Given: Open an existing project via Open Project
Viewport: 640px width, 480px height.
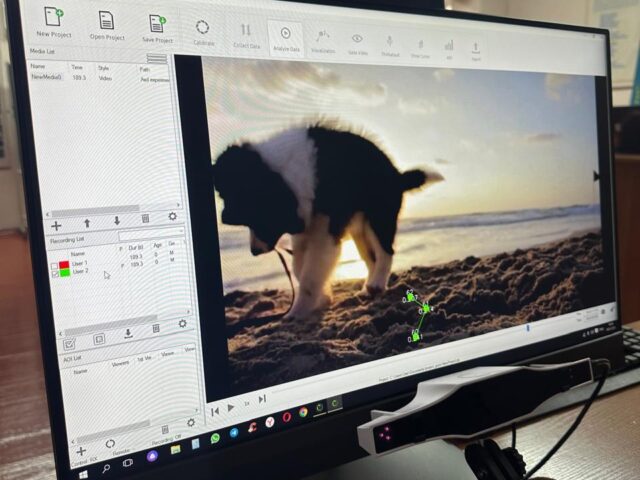Looking at the screenshot, I should point(106,20).
